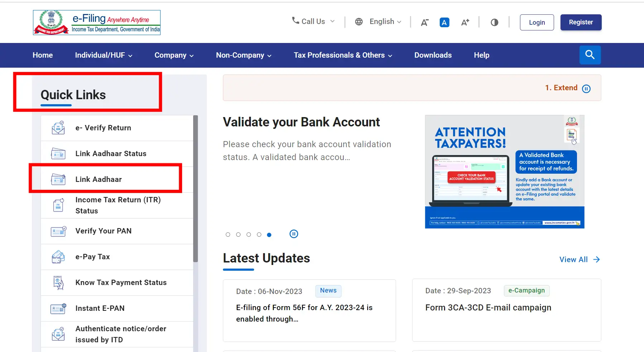The width and height of the screenshot is (644, 352).
Task: Click the decrease font size icon
Action: [424, 23]
